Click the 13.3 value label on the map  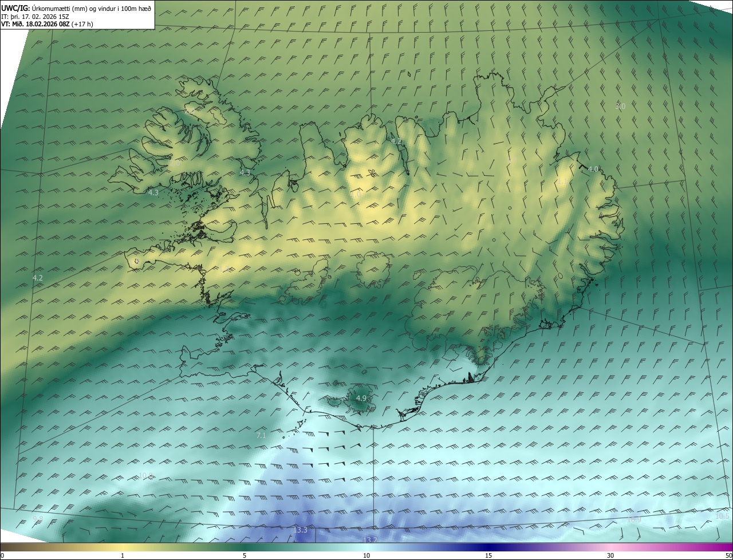click(x=300, y=530)
